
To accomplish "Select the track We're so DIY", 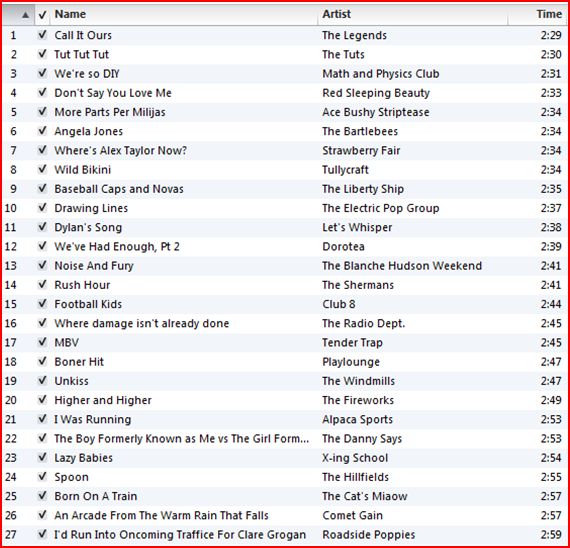I will pyautogui.click(x=87, y=73).
